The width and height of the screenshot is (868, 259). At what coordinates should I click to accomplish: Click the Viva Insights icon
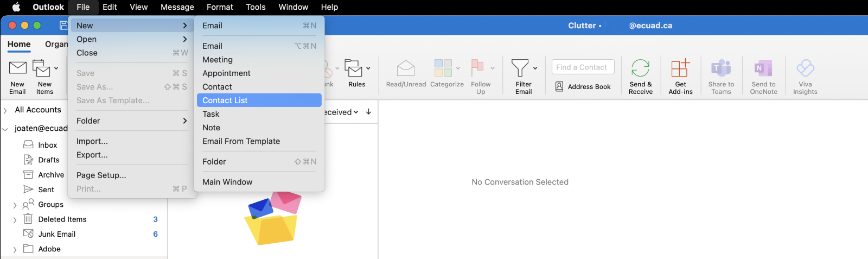tap(805, 68)
